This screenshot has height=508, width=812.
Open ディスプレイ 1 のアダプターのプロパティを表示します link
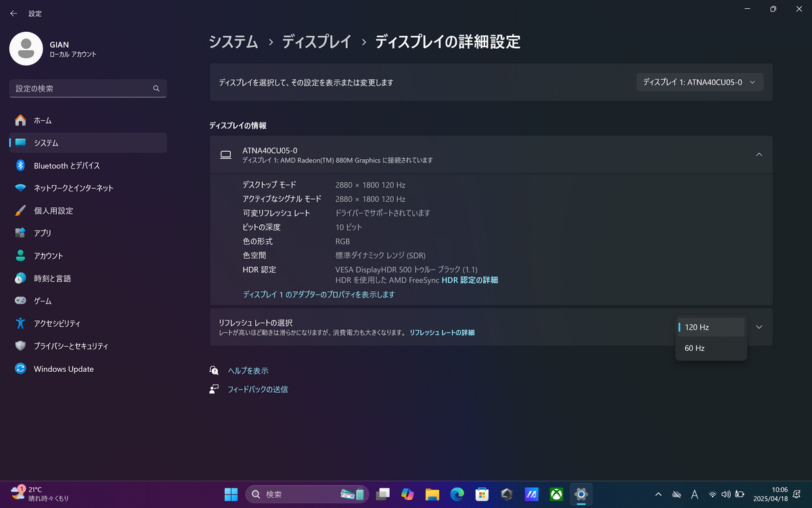319,295
